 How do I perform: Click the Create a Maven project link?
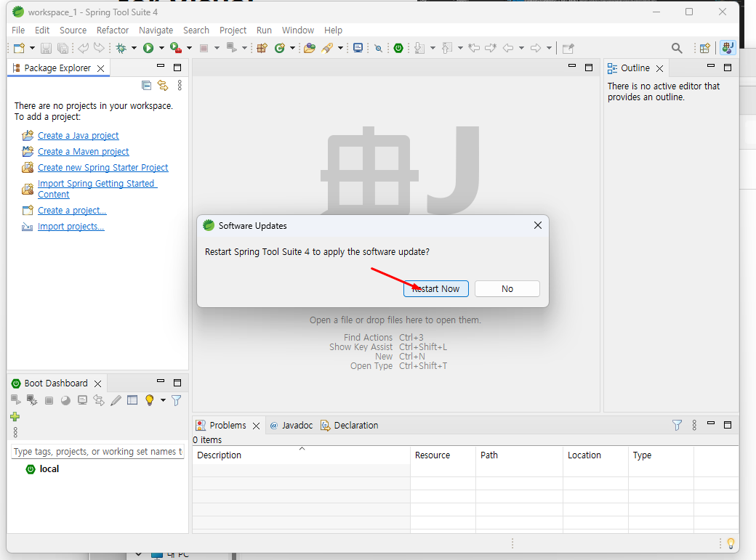click(x=84, y=152)
